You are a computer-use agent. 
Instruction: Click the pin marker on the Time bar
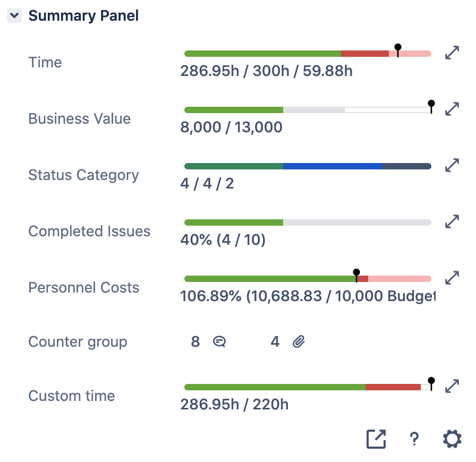[x=398, y=48]
